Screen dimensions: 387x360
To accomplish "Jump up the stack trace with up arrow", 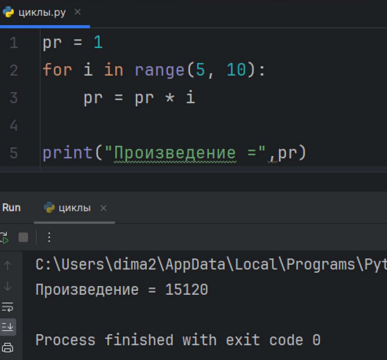I will [x=8, y=266].
